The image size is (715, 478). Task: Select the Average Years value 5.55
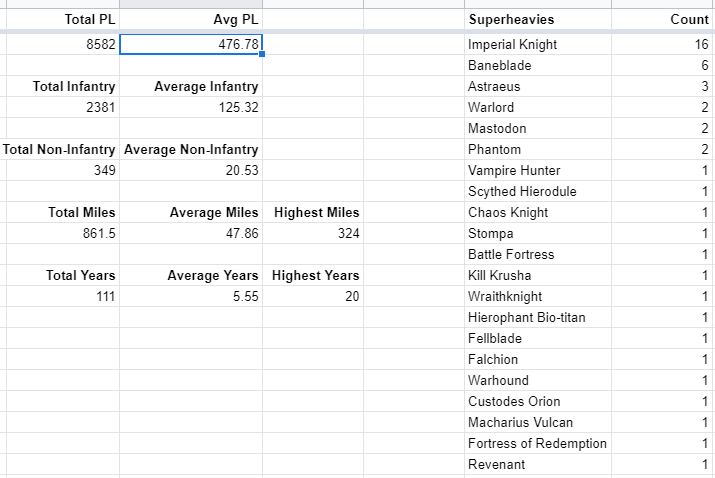point(191,296)
